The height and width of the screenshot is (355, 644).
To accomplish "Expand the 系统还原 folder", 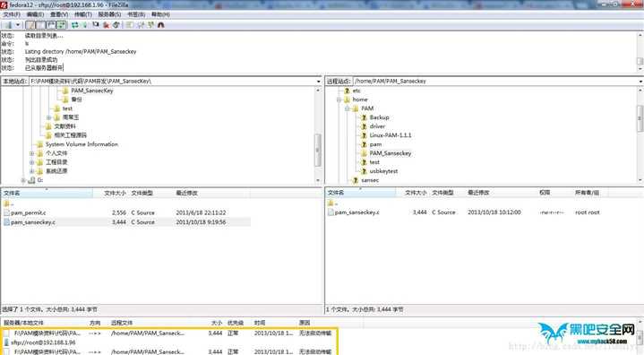I will pyautogui.click(x=31, y=171).
